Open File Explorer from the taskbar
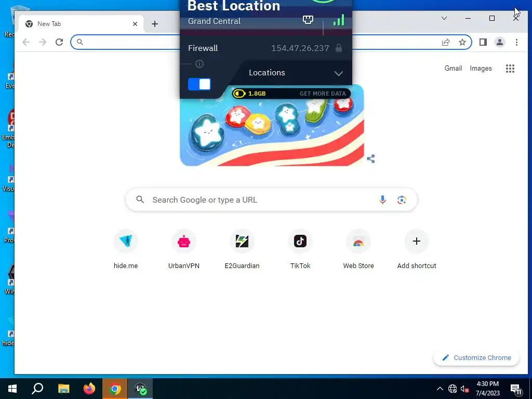This screenshot has height=399, width=532. pyautogui.click(x=63, y=389)
